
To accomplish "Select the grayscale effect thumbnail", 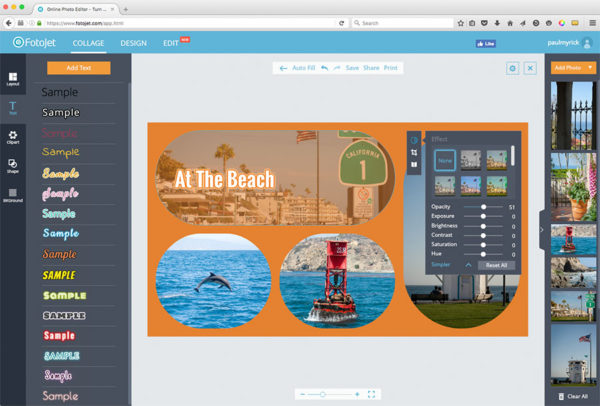I will [471, 160].
